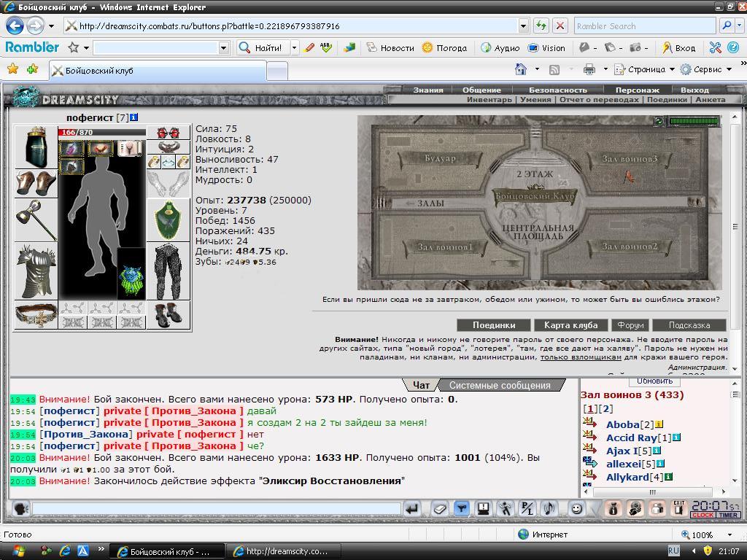
Task: Click the hammer weapon slot
Action: (x=36, y=219)
